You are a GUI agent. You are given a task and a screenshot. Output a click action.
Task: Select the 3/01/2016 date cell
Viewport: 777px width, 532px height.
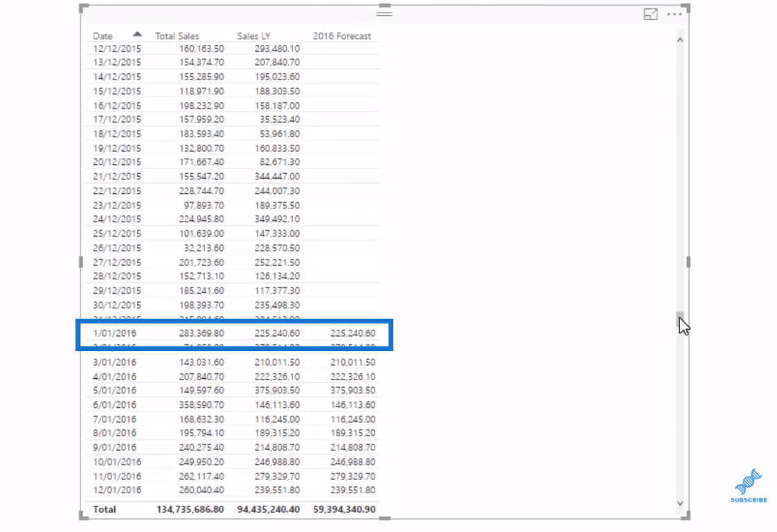tap(114, 362)
